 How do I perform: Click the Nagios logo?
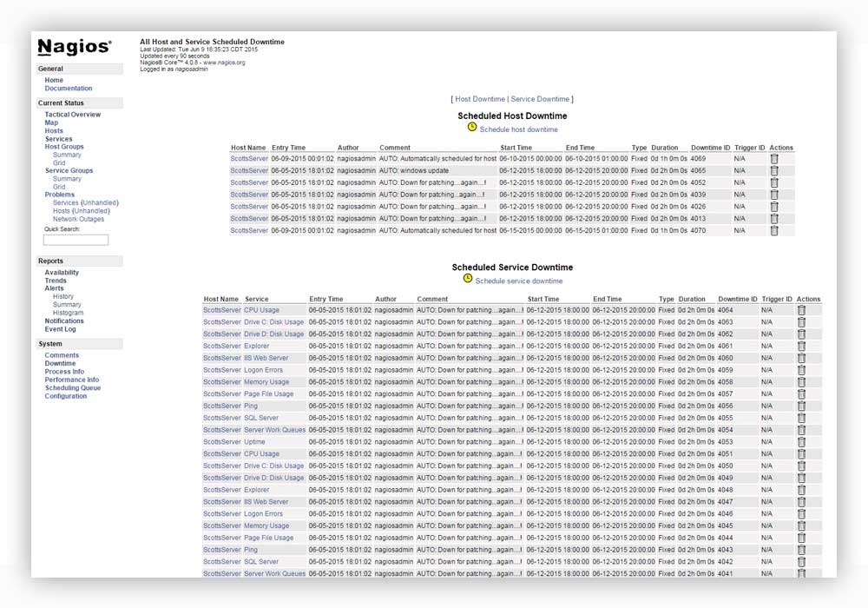pos(74,47)
